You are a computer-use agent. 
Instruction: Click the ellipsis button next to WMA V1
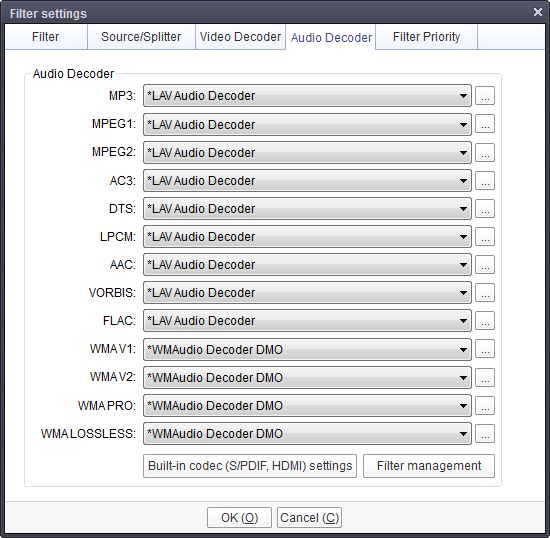[x=485, y=349]
